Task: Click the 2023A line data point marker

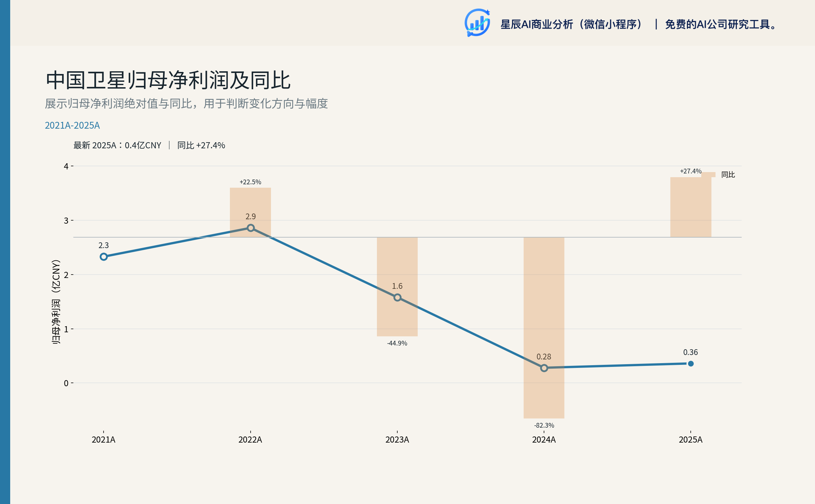Action: pos(397,297)
